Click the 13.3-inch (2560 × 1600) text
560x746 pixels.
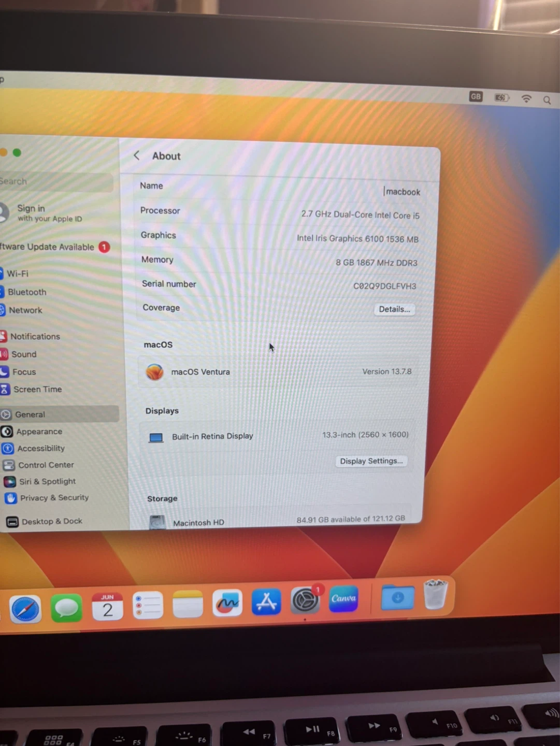365,435
